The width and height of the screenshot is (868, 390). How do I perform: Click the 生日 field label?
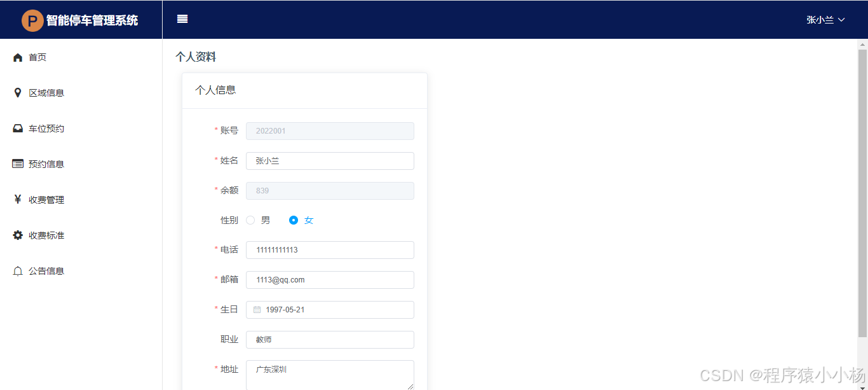[x=229, y=309]
